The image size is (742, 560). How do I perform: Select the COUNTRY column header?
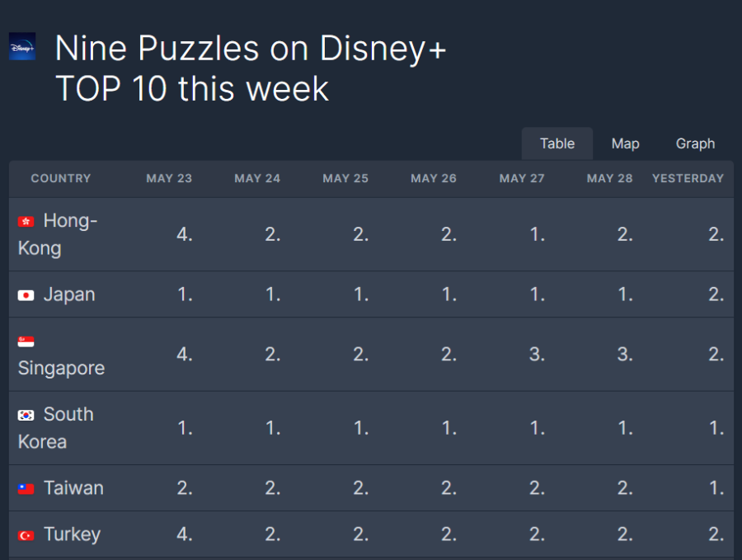(x=60, y=178)
